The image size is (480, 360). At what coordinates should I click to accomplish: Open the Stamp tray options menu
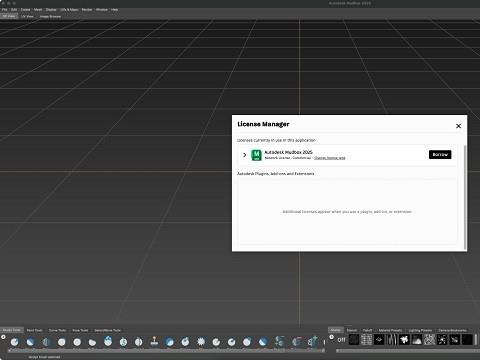pos(331,337)
